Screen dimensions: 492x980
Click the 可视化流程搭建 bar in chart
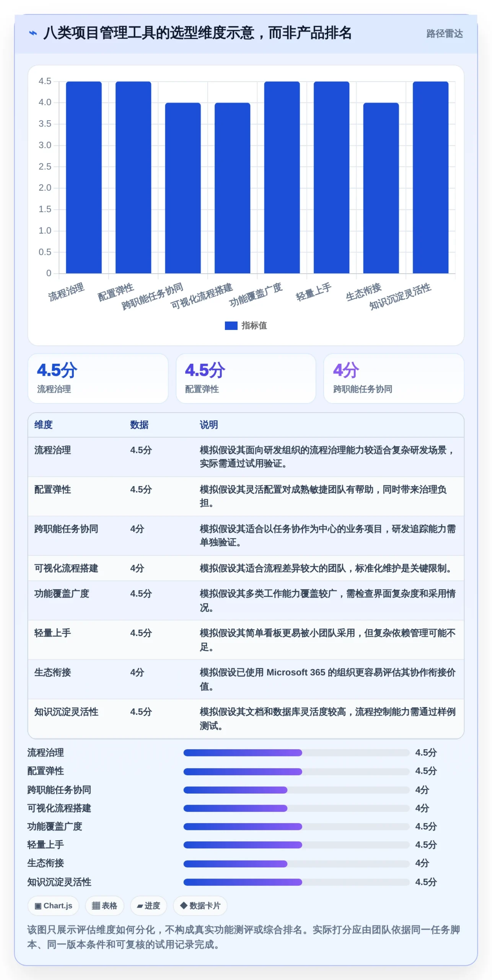232,188
